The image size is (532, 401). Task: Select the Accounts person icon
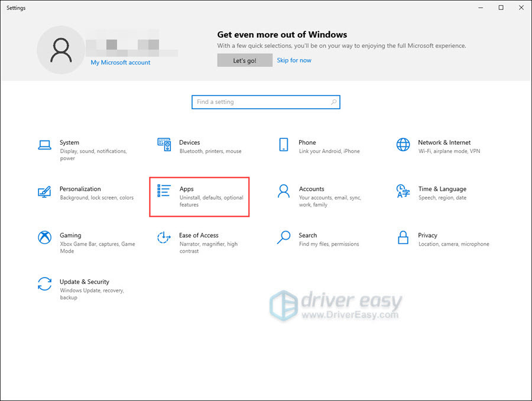pos(284,191)
